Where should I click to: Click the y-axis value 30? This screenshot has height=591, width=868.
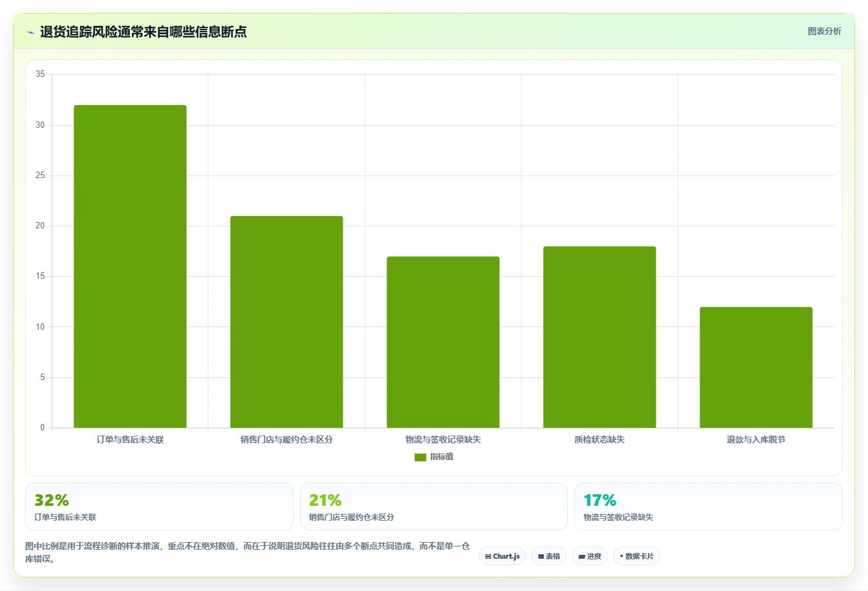[x=40, y=125]
